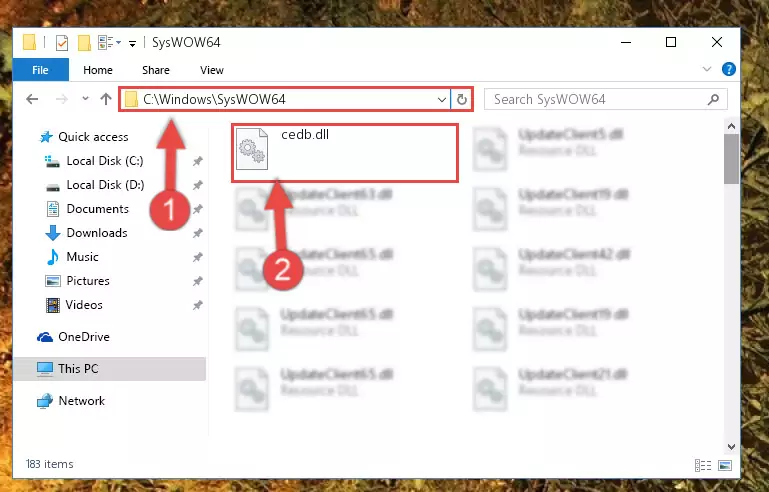Viewport: 769px width, 492px height.
Task: Select Network in navigation pane
Action: coord(81,401)
